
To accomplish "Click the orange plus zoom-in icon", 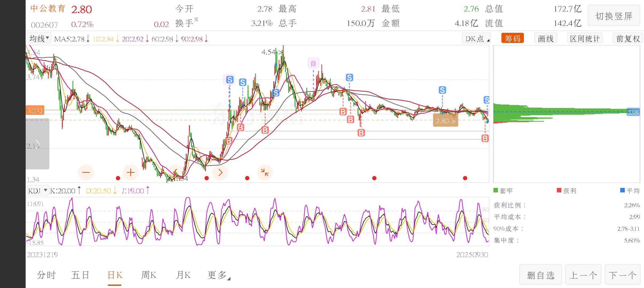I will coord(131,173).
